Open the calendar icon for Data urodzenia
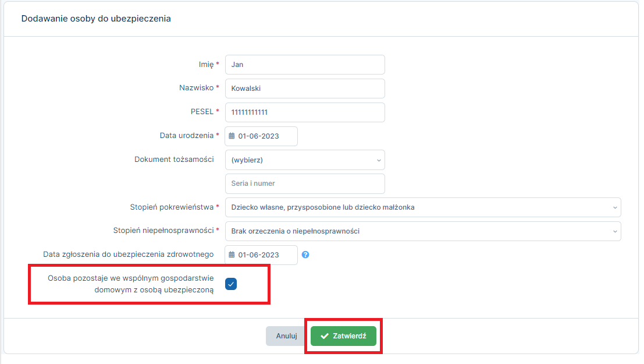The height and width of the screenshot is (364, 644). coord(232,136)
